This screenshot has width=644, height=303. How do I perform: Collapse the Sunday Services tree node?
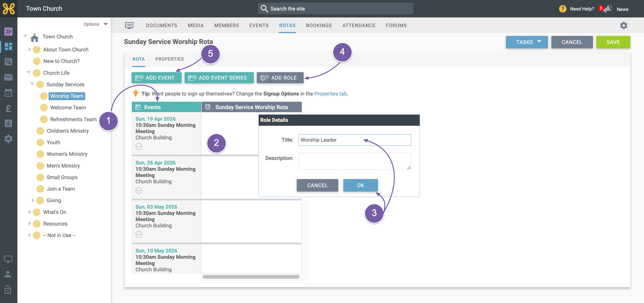[32, 84]
